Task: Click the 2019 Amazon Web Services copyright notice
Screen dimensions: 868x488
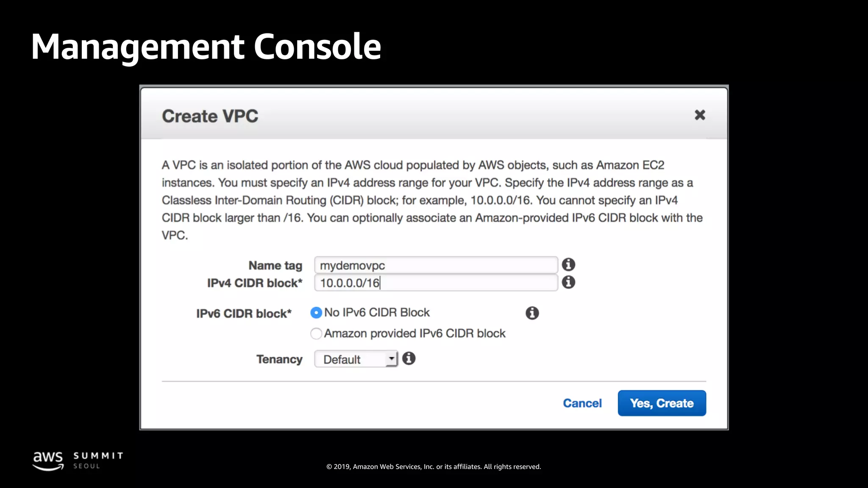Action: [434, 467]
